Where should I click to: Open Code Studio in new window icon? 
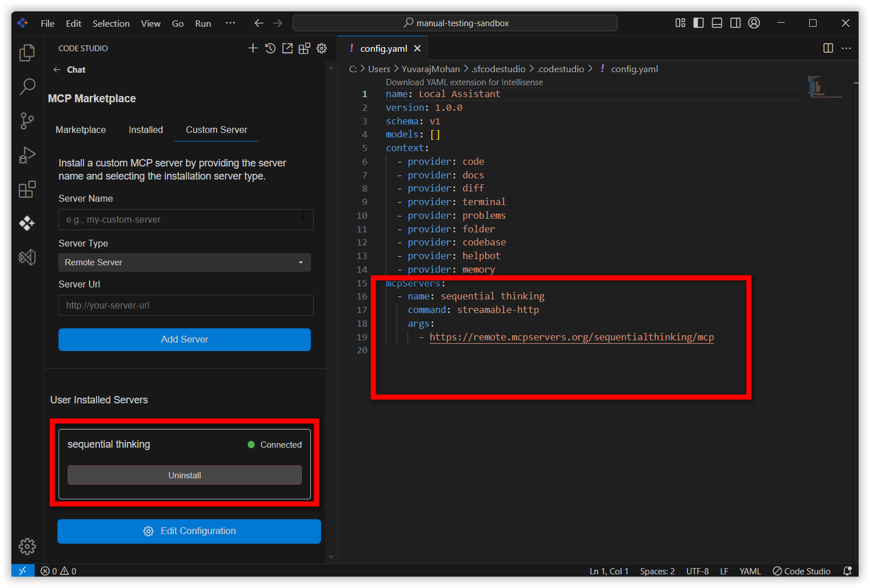point(288,48)
